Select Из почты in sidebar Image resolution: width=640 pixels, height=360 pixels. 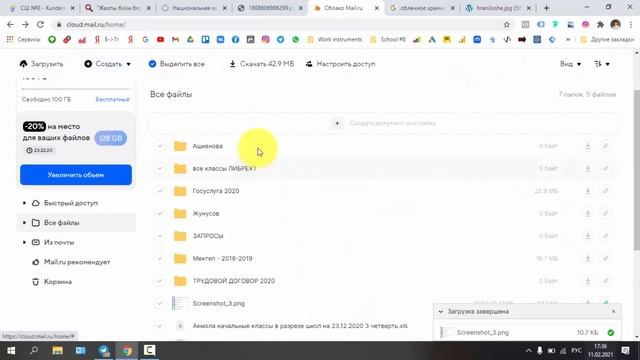(59, 242)
